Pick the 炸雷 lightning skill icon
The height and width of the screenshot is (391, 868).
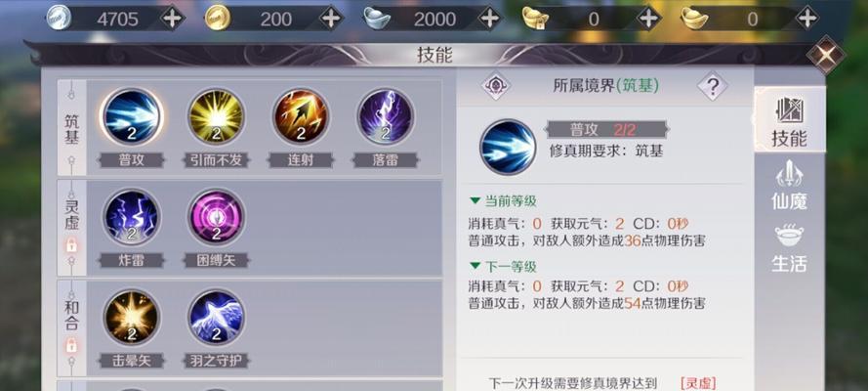coord(132,218)
